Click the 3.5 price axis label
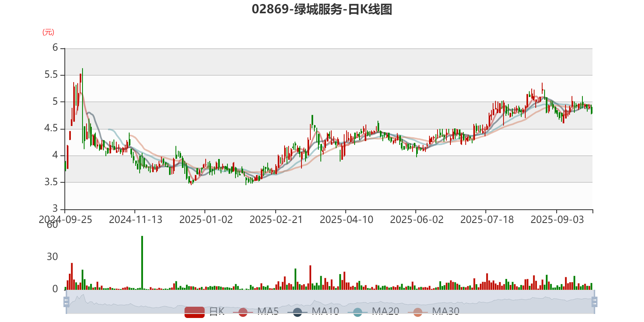The height and width of the screenshot is (322, 644). [51, 182]
